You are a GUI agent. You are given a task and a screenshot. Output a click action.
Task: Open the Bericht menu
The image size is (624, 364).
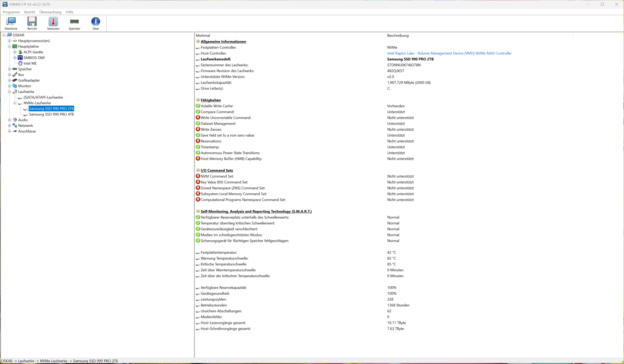coord(29,12)
